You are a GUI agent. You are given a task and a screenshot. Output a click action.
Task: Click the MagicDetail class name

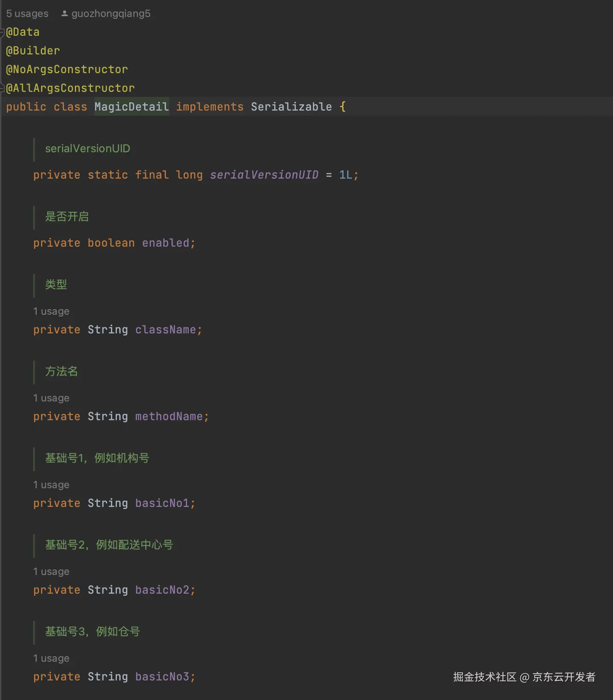[131, 107]
